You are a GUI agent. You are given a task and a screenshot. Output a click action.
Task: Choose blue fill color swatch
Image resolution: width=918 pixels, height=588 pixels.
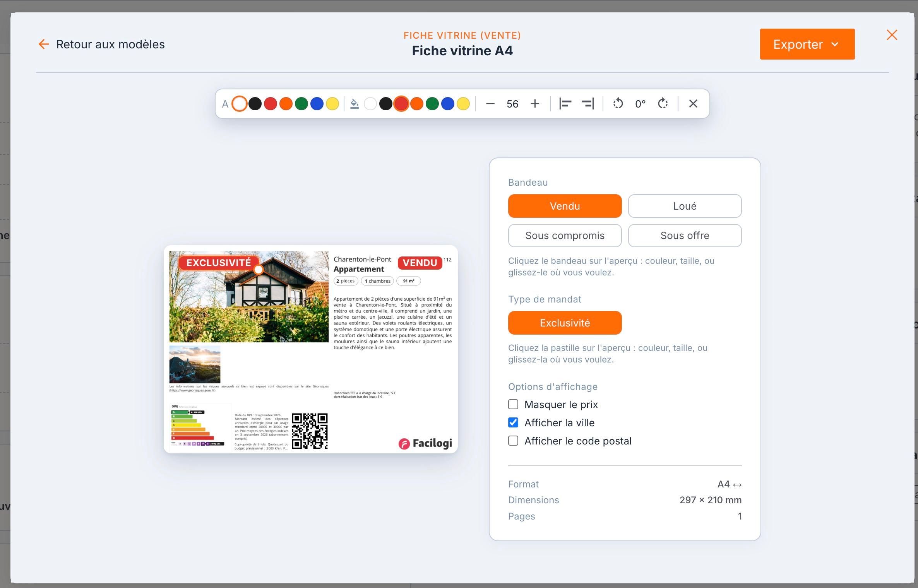pos(448,104)
